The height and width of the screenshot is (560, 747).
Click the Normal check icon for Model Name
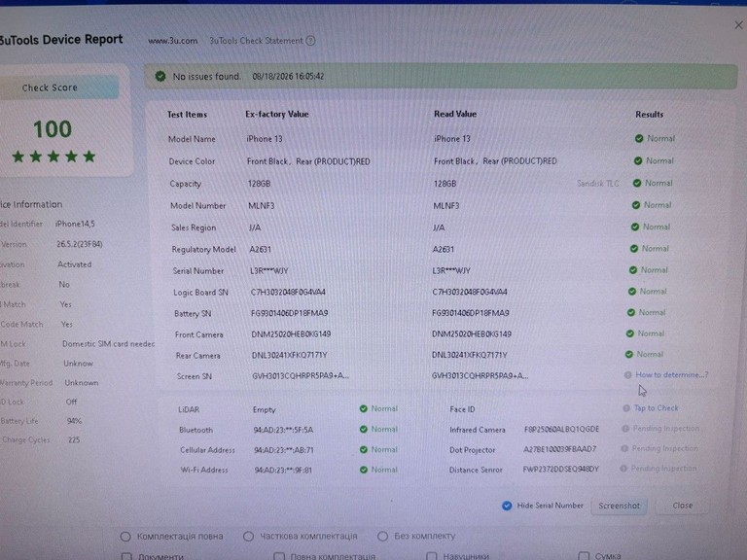[x=639, y=139]
